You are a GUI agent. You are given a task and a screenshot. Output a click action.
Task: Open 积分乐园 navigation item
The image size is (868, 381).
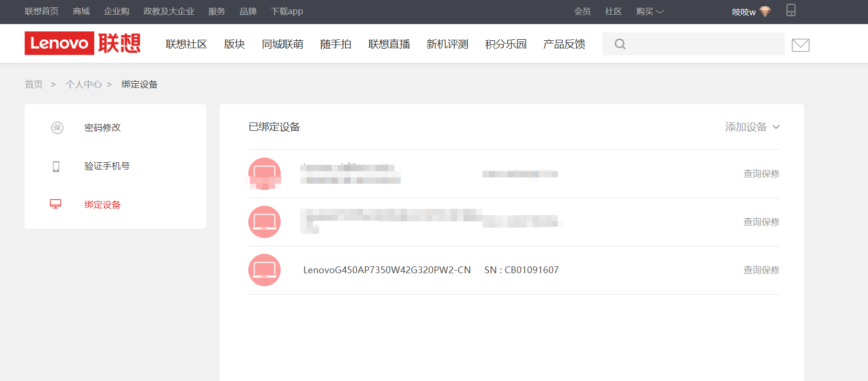506,44
